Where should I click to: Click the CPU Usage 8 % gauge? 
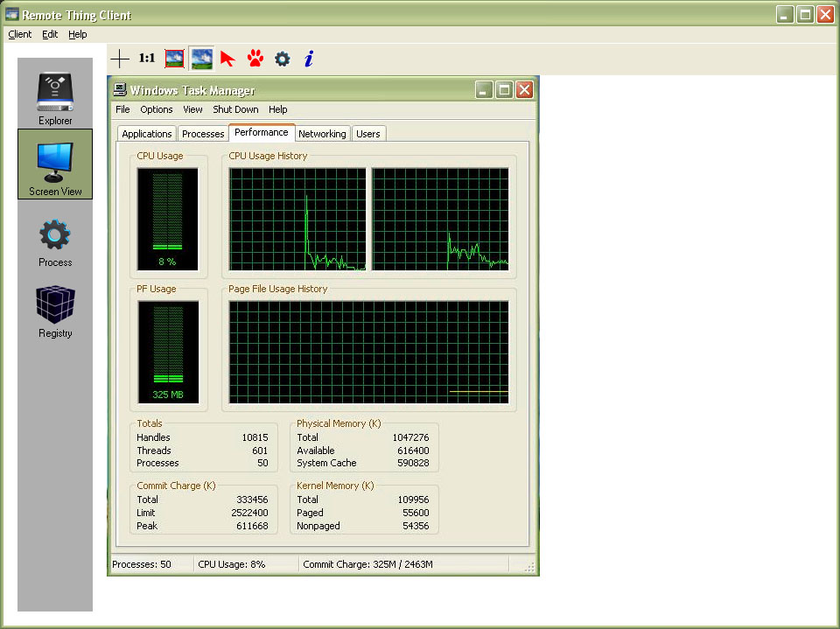[x=168, y=219]
